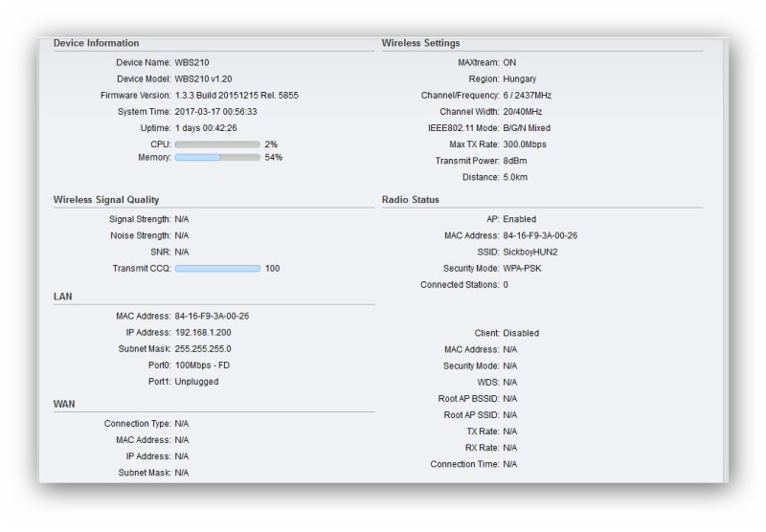Click the MAXtream value ON
Screen dimensions: 766x532
509,62
